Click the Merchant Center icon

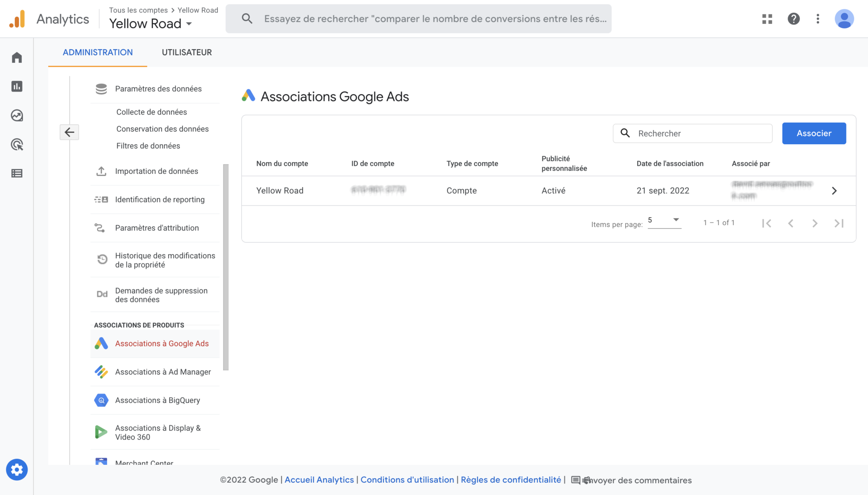pos(101,461)
